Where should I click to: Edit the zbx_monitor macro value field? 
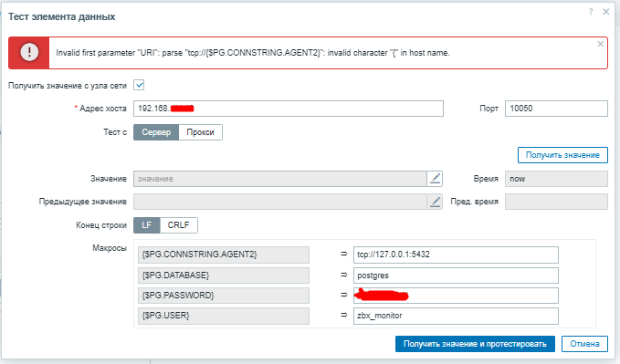tap(456, 317)
